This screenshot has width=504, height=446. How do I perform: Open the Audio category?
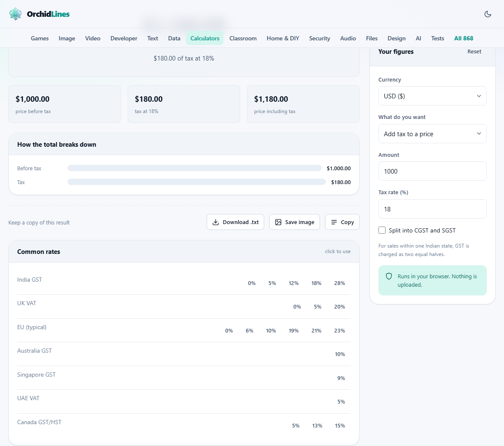point(348,38)
